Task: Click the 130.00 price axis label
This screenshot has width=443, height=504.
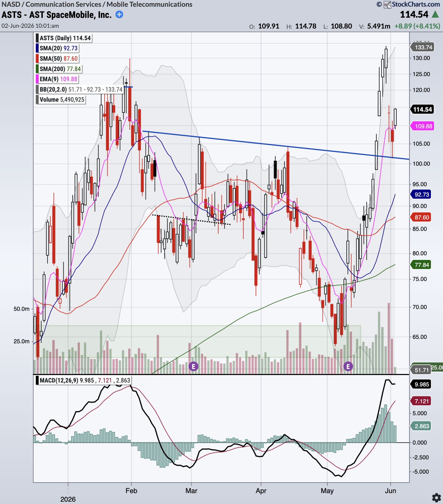Action: coord(421,58)
